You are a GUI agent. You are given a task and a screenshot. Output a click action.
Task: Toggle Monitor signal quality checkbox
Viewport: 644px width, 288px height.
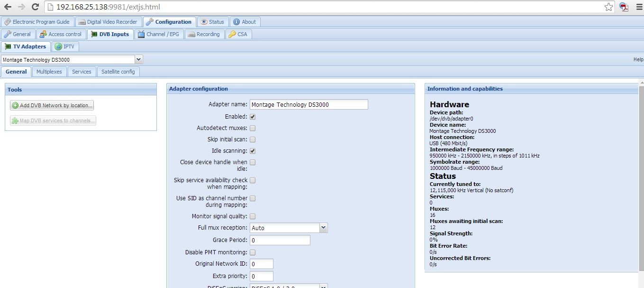pos(253,216)
